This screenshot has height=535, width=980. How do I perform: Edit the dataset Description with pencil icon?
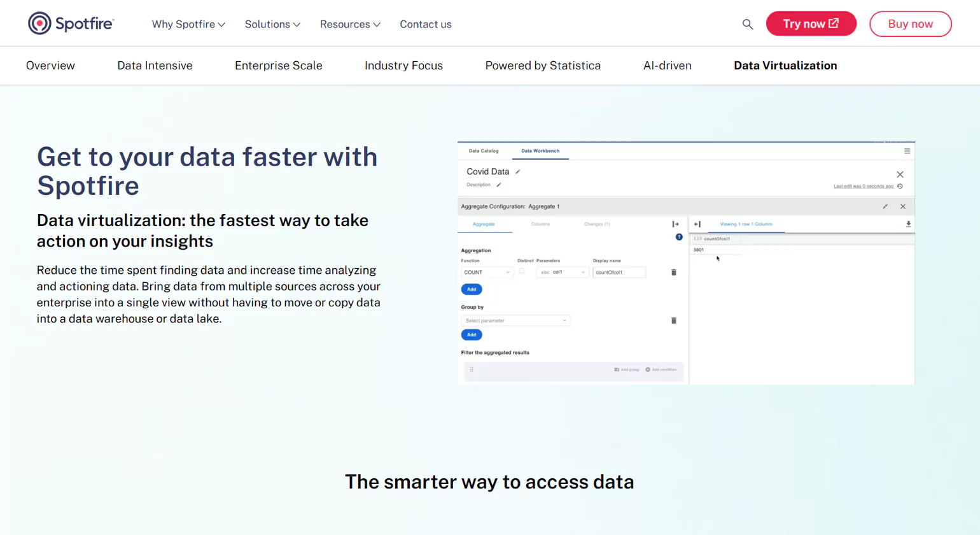click(499, 185)
